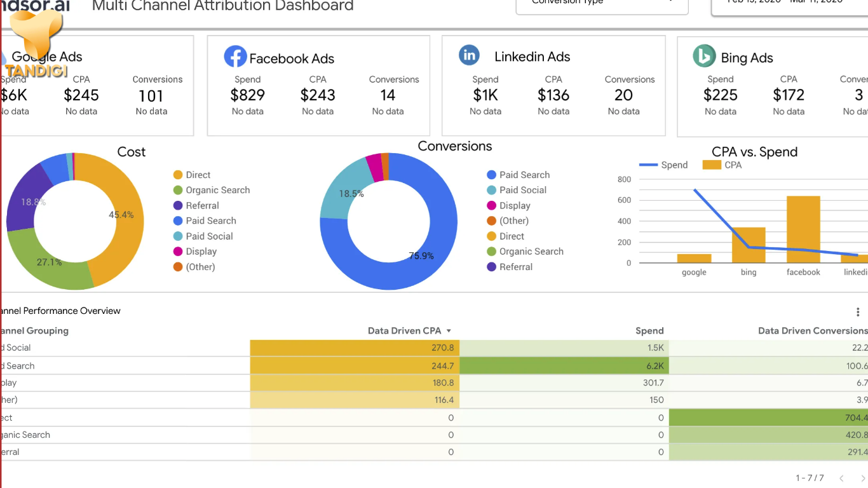
Task: Select Display legend entry in Conversions chart
Action: click(509, 205)
